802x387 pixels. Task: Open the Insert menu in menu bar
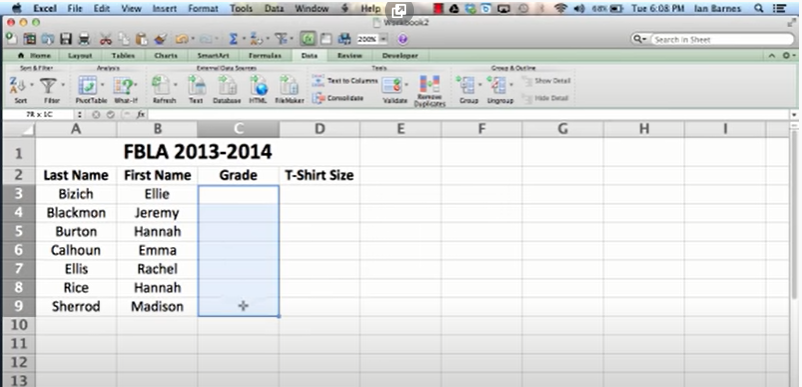pos(165,9)
